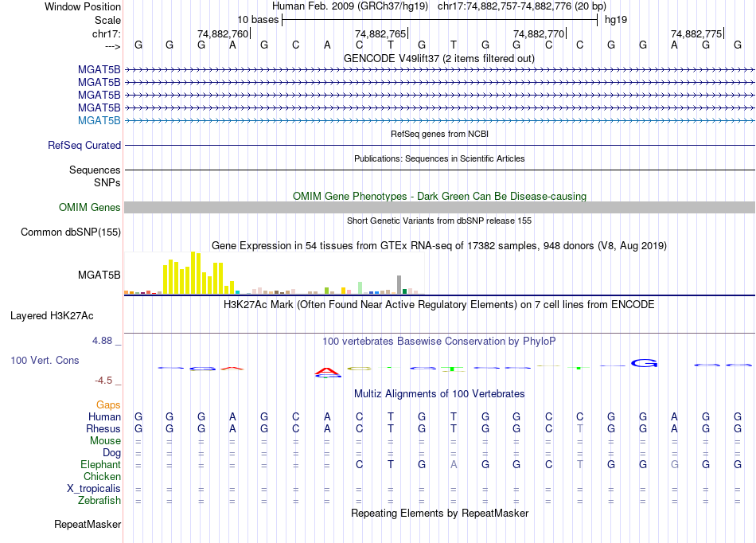
Task: Click the chr17: ruler label
Action: click(x=106, y=33)
